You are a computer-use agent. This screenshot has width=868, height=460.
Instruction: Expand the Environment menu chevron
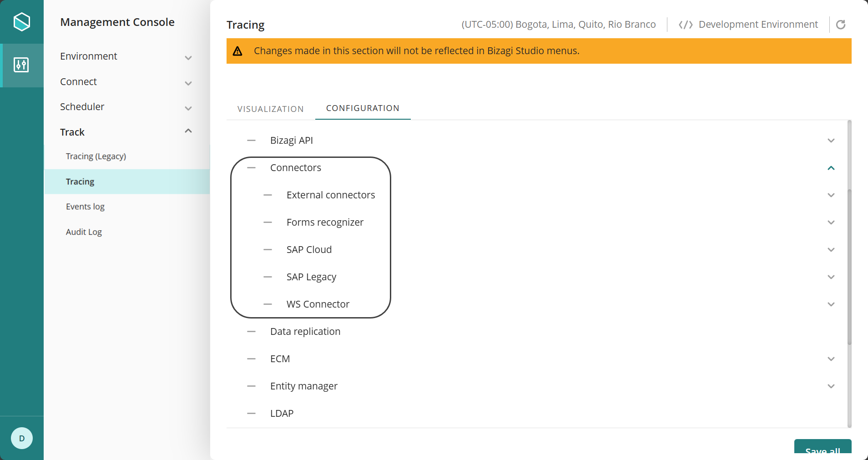coord(188,57)
